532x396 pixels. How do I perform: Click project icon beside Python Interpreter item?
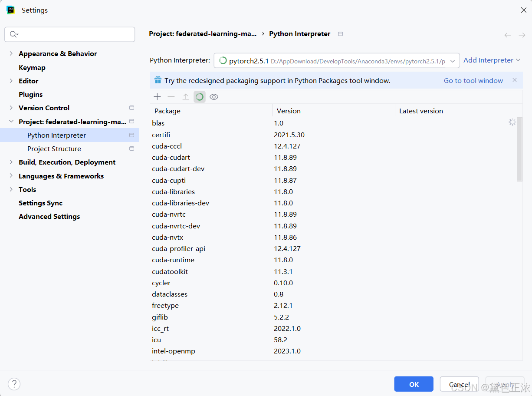[132, 135]
